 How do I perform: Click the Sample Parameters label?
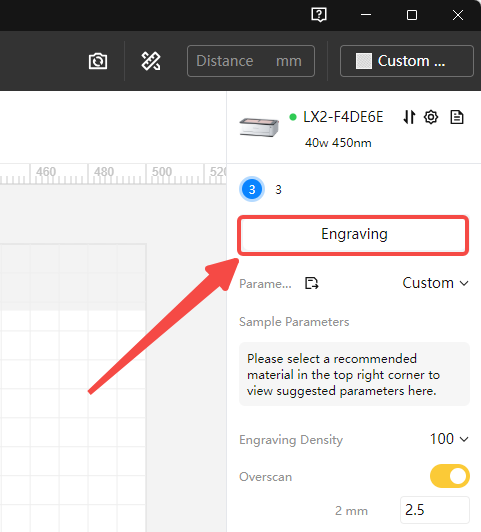[294, 322]
